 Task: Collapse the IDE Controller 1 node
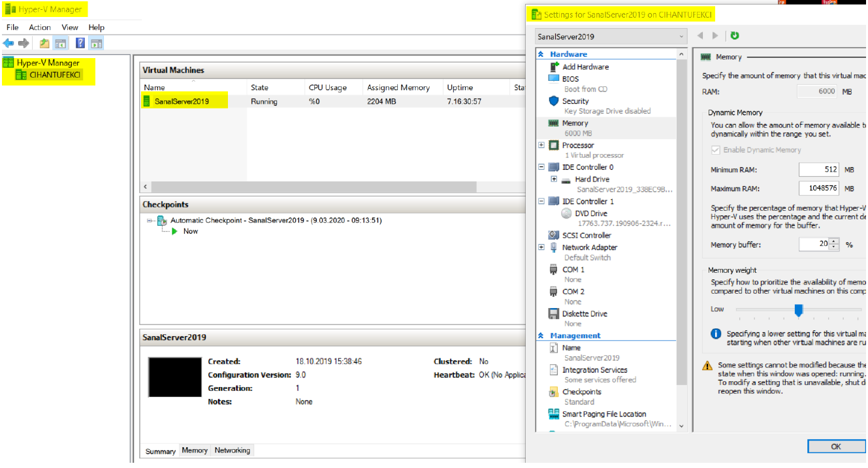click(x=541, y=201)
